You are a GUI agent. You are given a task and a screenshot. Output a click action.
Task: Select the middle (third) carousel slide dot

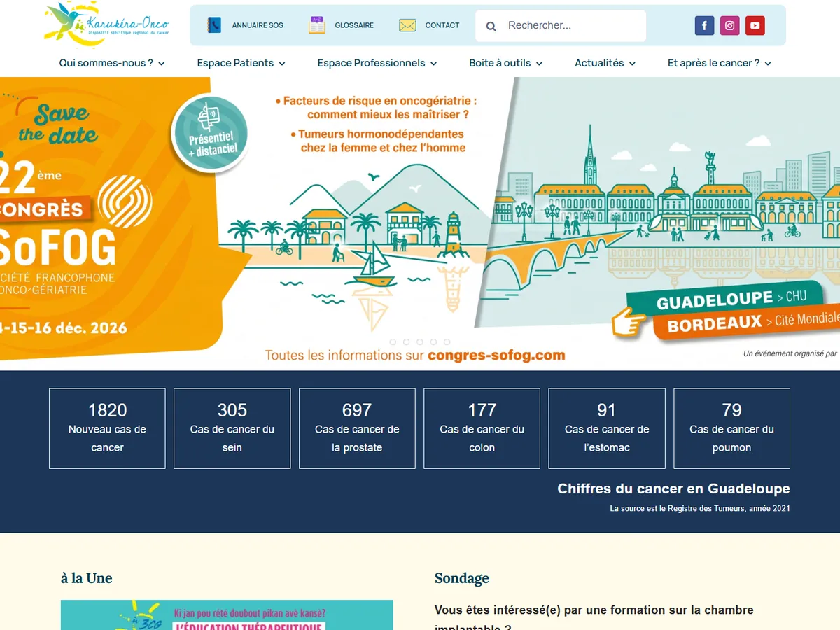[419, 342]
